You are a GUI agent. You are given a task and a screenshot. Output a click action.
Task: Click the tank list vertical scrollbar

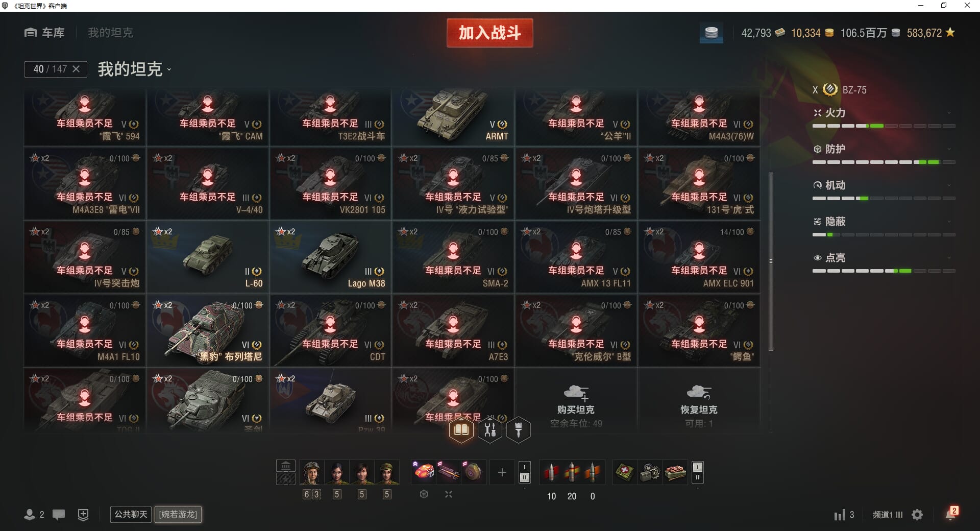tap(771, 261)
